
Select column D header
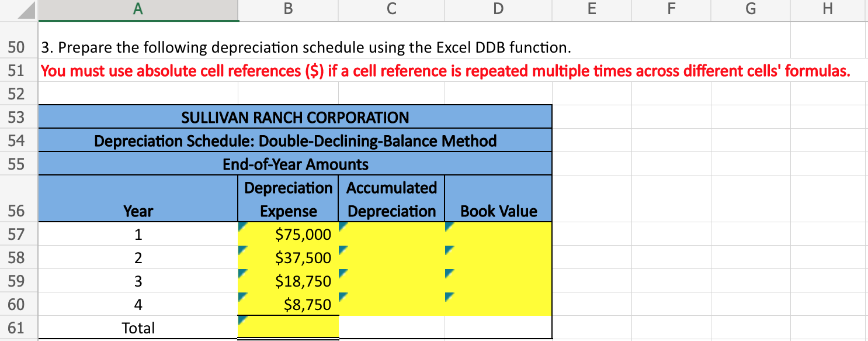(498, 11)
